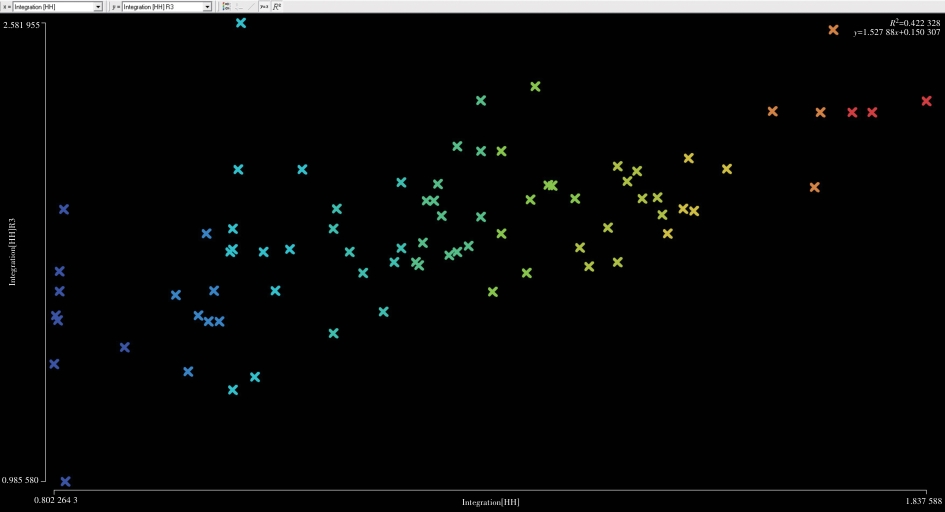Toggle the y=x regression equation display
This screenshot has height=512, width=945.
pyautogui.click(x=264, y=6)
